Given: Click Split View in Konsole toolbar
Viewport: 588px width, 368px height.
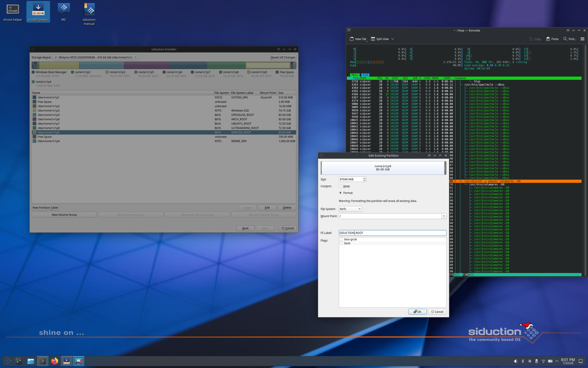Looking at the screenshot, I should tap(380, 39).
